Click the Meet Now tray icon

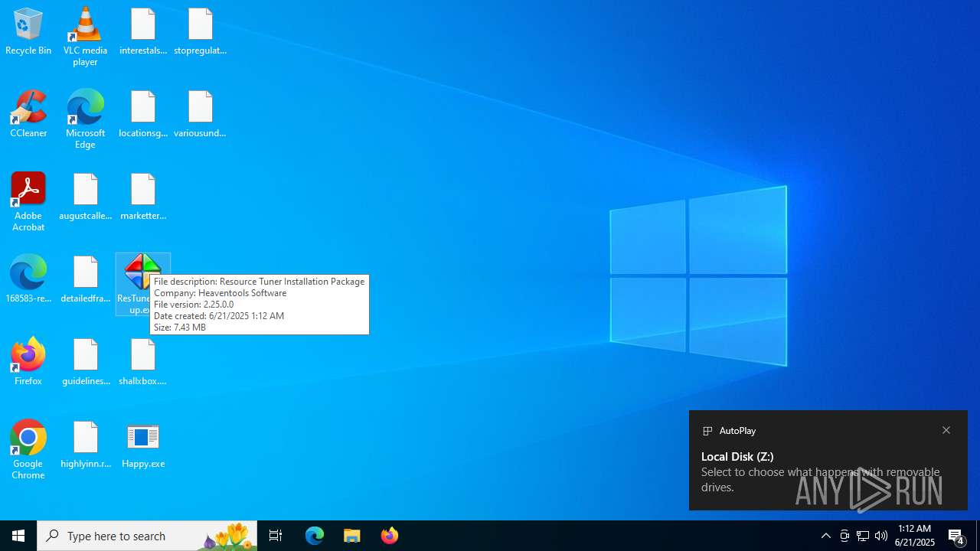844,536
